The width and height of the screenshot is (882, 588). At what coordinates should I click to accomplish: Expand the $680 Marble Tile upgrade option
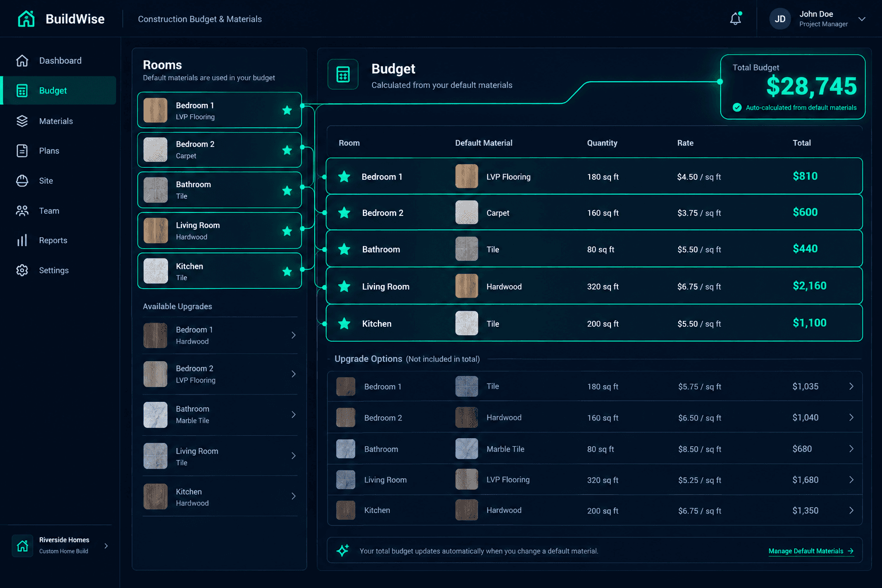(x=852, y=449)
